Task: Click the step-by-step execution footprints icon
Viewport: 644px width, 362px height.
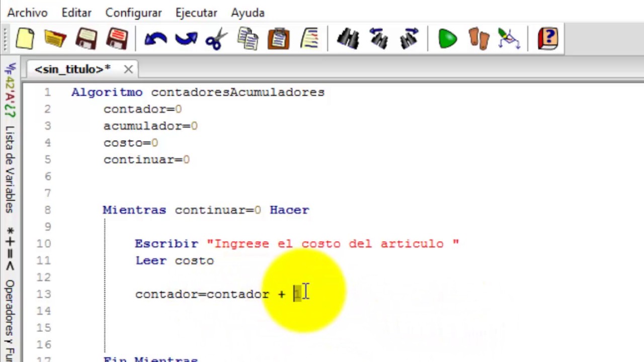Action: (478, 39)
